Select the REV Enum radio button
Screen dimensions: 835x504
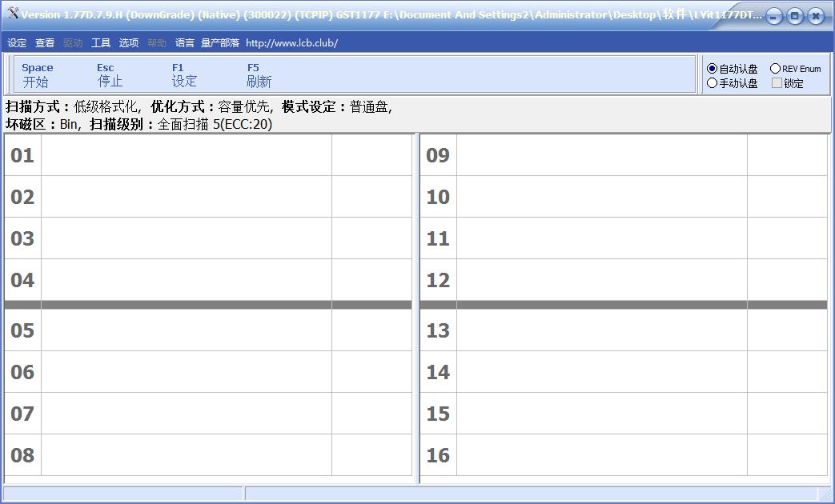[796, 69]
